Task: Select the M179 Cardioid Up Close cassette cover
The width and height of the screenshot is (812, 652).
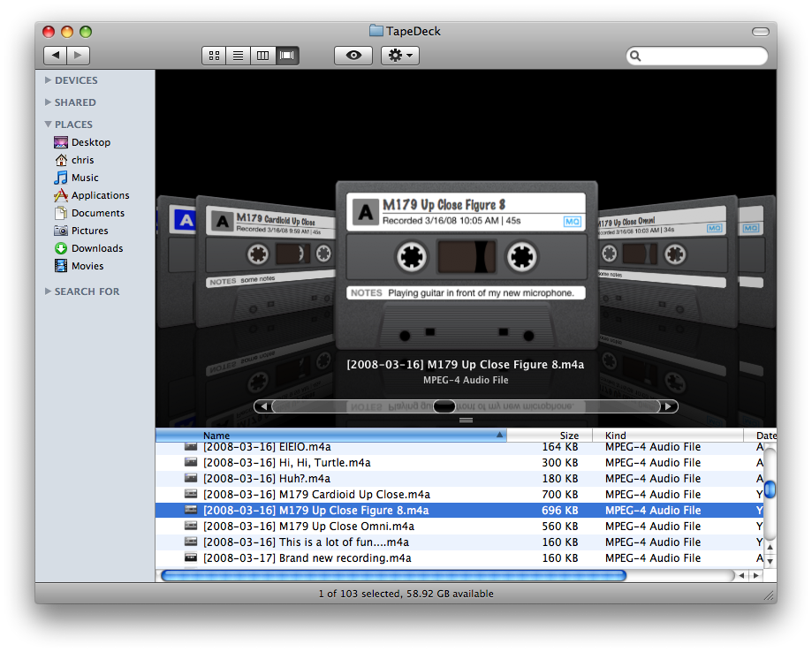Action: tap(267, 262)
